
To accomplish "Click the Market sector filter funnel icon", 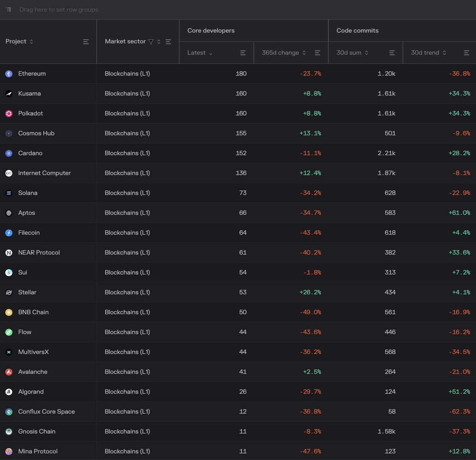I will click(x=151, y=42).
